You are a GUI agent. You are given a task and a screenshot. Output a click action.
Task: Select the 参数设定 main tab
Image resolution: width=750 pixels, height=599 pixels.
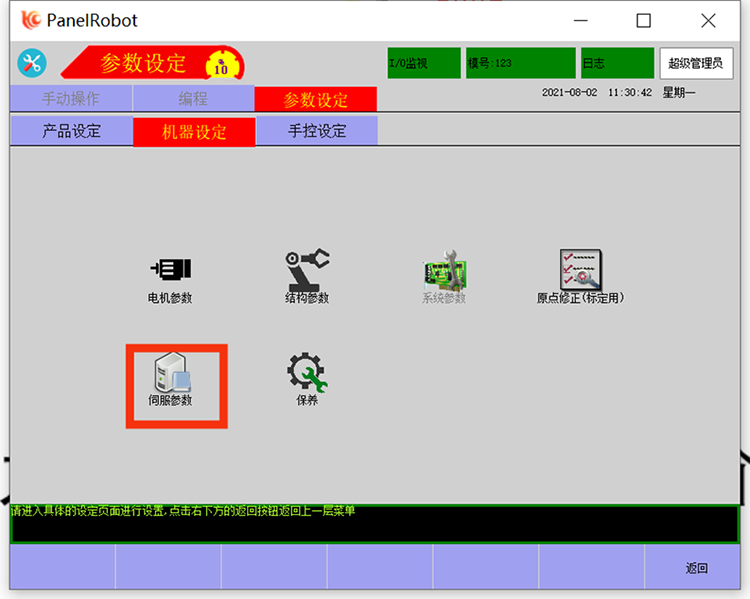tap(316, 99)
